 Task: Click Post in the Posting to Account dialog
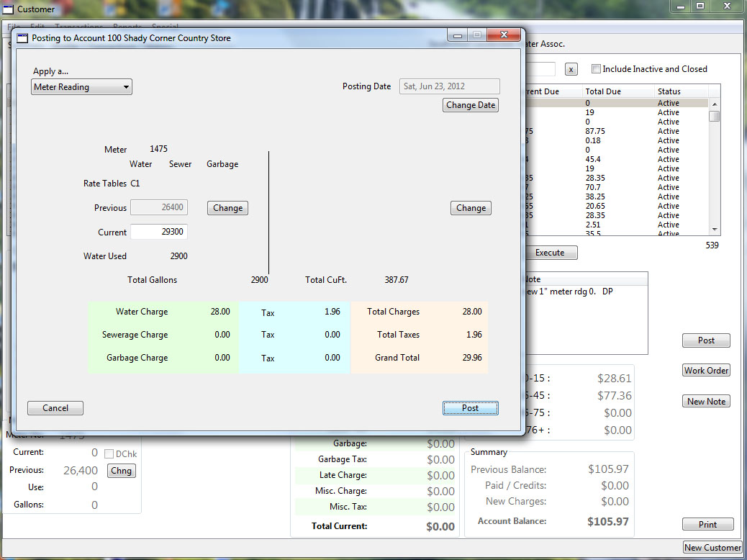[x=470, y=408]
